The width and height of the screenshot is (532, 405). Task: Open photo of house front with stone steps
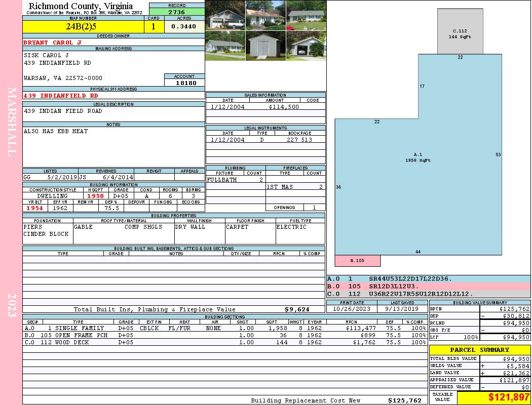(x=265, y=15)
